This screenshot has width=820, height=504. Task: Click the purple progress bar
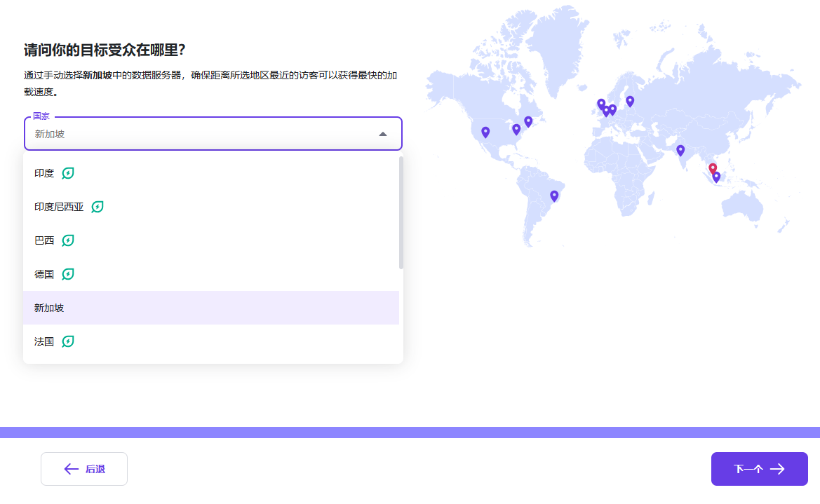pyautogui.click(x=410, y=432)
